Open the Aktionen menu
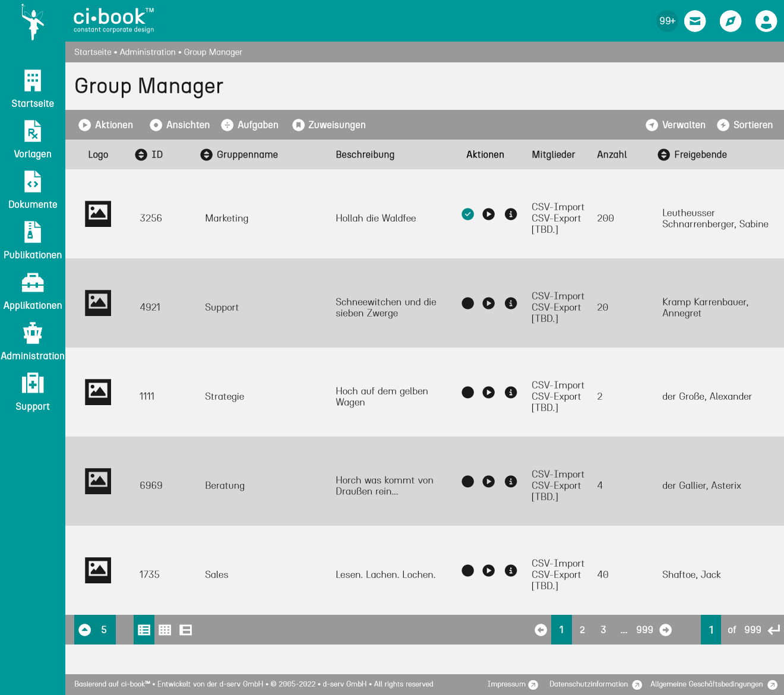 [106, 125]
